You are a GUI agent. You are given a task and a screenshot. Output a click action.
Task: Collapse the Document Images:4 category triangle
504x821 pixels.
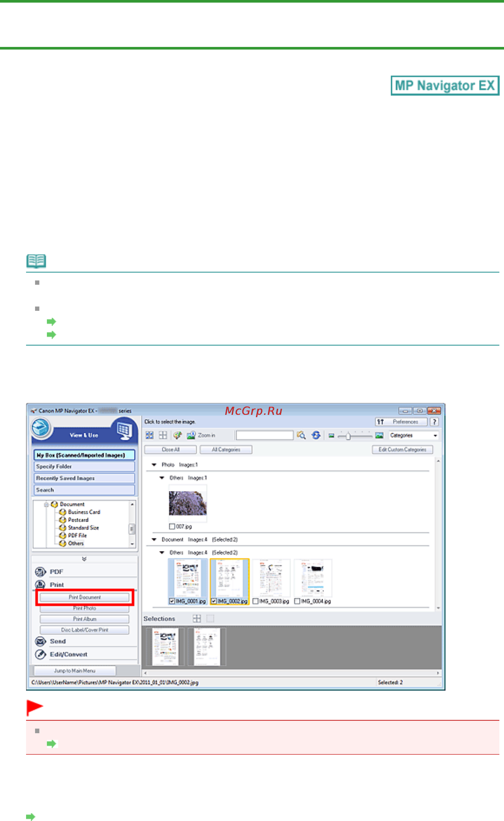154,539
